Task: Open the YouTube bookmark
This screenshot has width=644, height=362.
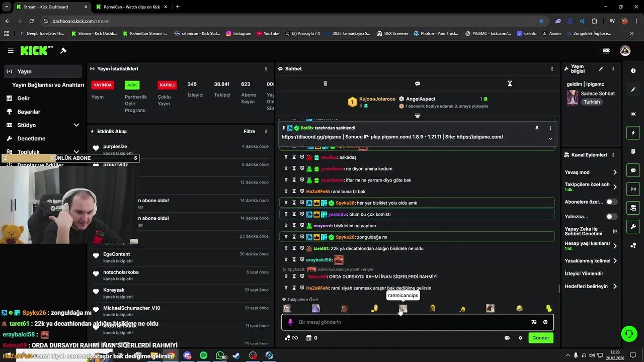Action: (x=268, y=34)
